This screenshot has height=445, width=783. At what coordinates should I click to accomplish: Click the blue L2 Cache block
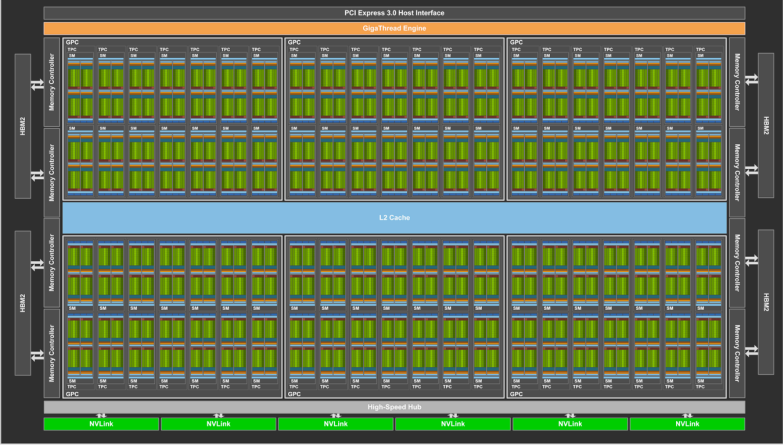393,216
